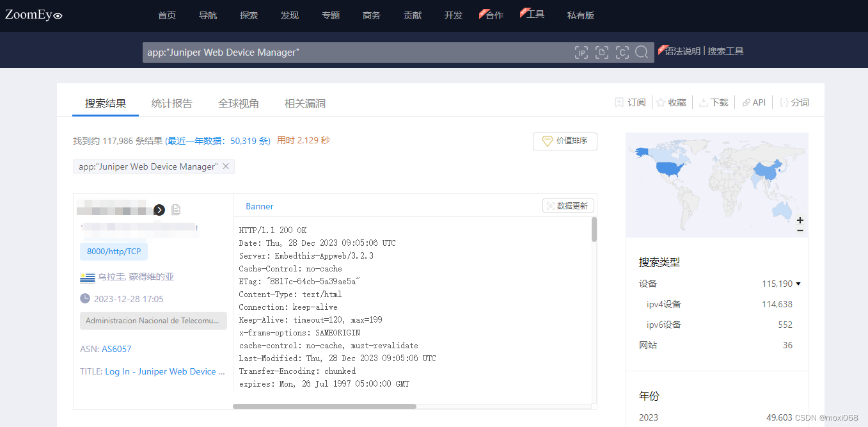
Task: Open the 合作 menu item
Action: 494,15
